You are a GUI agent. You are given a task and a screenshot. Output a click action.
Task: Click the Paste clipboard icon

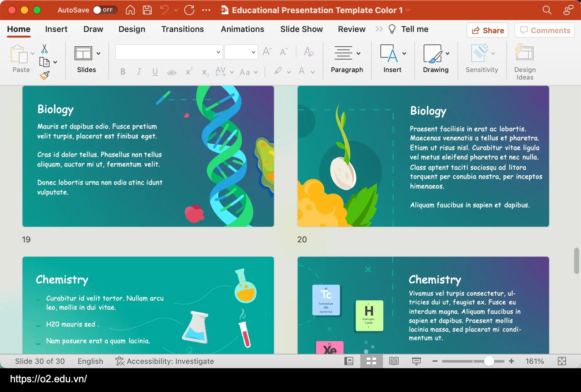tap(19, 54)
